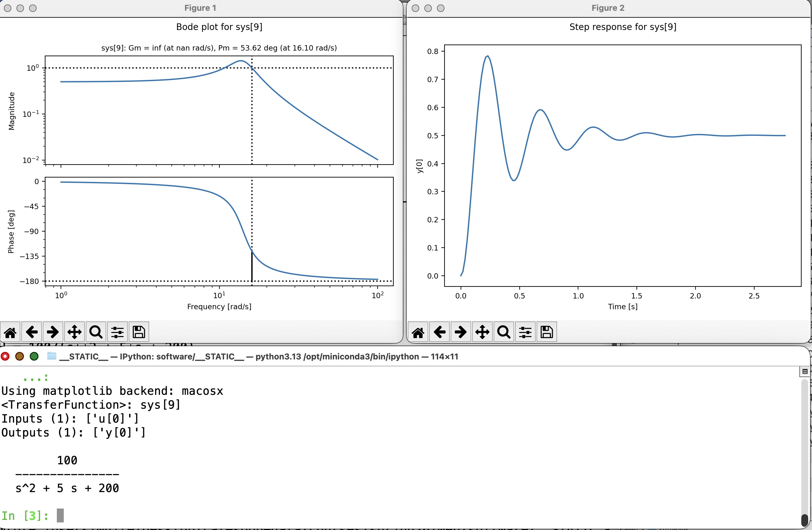Click the terminal split pane button
This screenshot has height=530, width=812.
pos(804,371)
